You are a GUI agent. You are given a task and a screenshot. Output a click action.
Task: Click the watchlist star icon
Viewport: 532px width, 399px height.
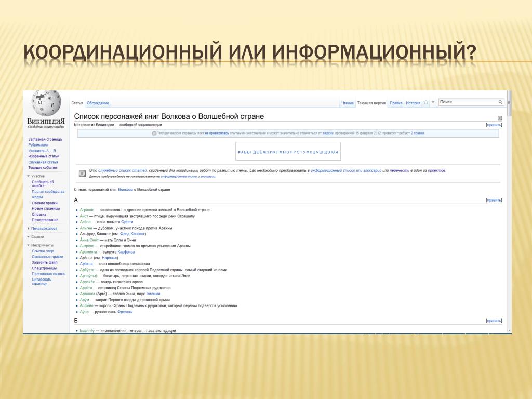pyautogui.click(x=426, y=102)
